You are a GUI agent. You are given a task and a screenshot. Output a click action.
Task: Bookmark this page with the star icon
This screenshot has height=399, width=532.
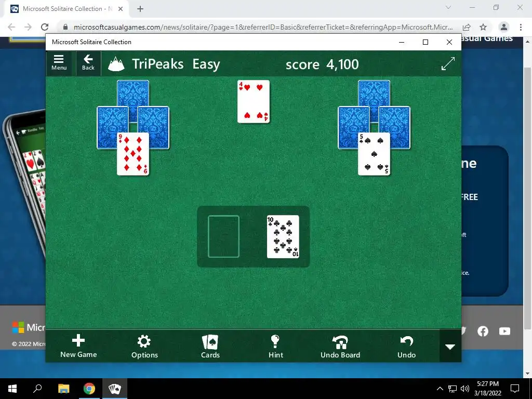(x=483, y=27)
